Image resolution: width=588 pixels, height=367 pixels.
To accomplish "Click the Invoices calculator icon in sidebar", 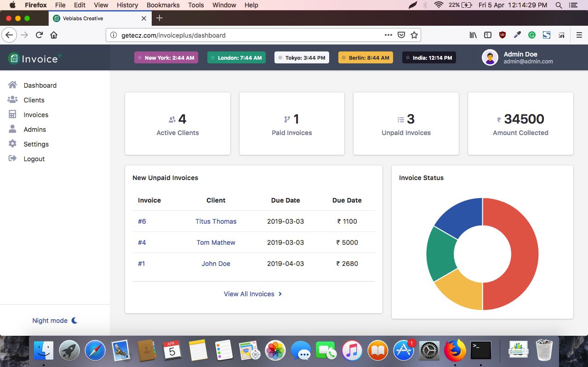I will [x=12, y=114].
